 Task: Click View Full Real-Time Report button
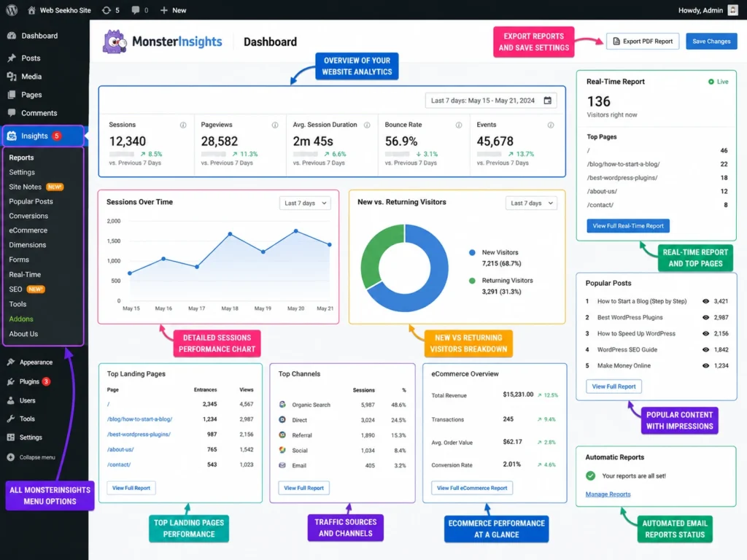pyautogui.click(x=628, y=226)
